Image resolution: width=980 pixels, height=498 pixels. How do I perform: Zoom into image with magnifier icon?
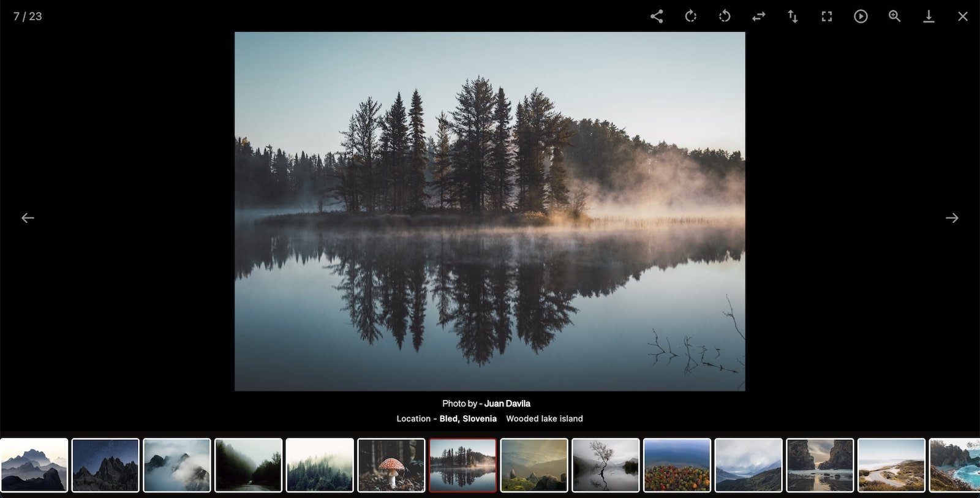pyautogui.click(x=895, y=17)
